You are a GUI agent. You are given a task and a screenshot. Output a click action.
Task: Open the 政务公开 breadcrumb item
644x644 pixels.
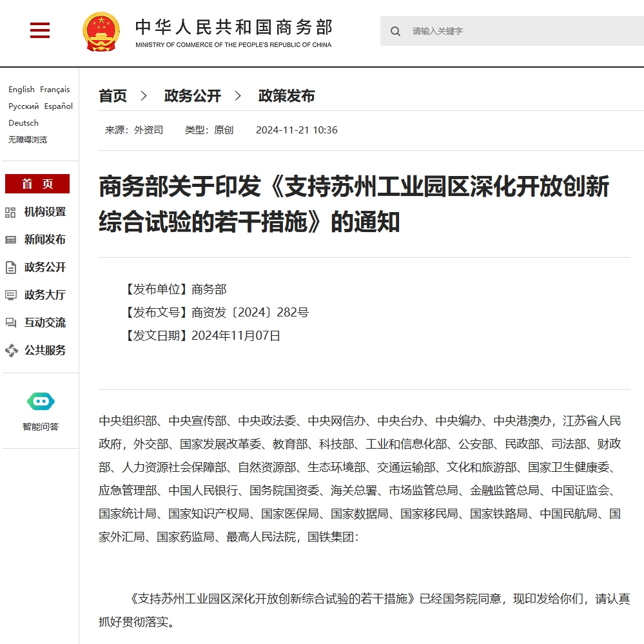pos(191,95)
